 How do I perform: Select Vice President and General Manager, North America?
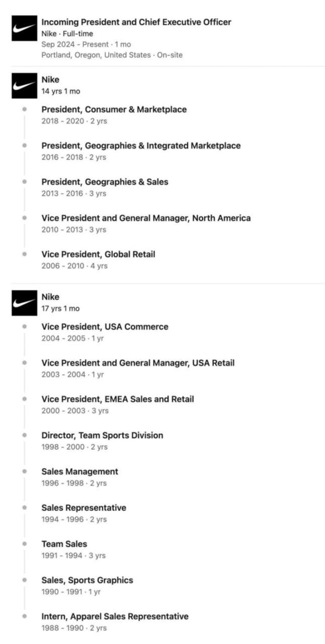coord(146,218)
